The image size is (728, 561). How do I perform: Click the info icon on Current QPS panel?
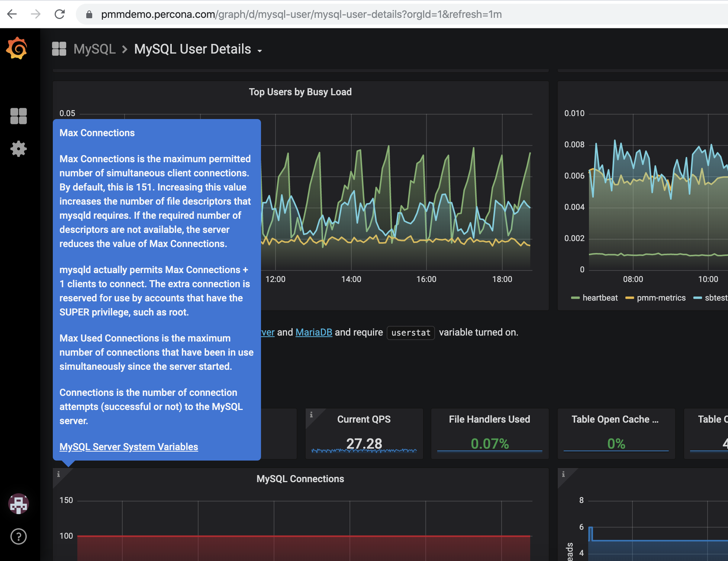311,414
